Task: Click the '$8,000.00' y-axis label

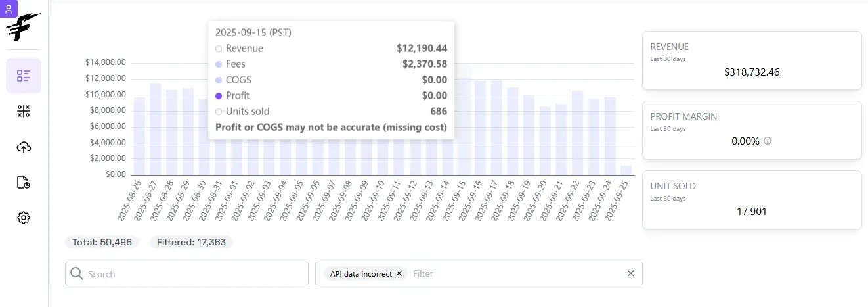Action: (x=108, y=110)
